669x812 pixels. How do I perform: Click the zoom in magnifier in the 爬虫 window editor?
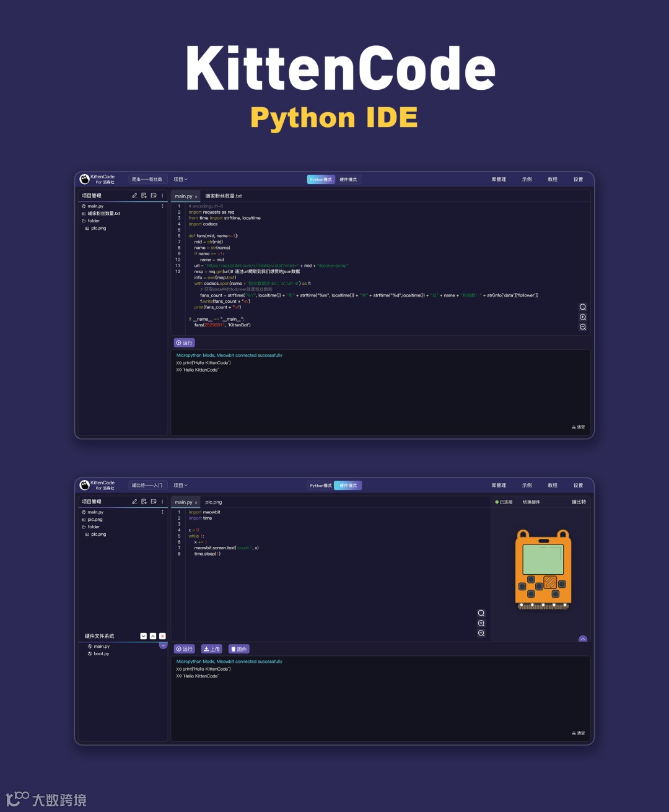583,317
